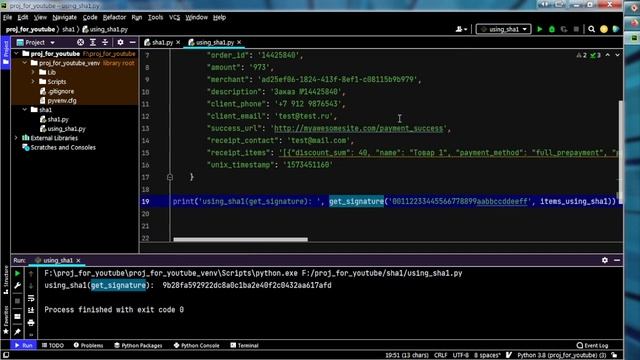Viewport: 640px width, 360px height.
Task: Fold code block at line 17
Action: click(170, 177)
